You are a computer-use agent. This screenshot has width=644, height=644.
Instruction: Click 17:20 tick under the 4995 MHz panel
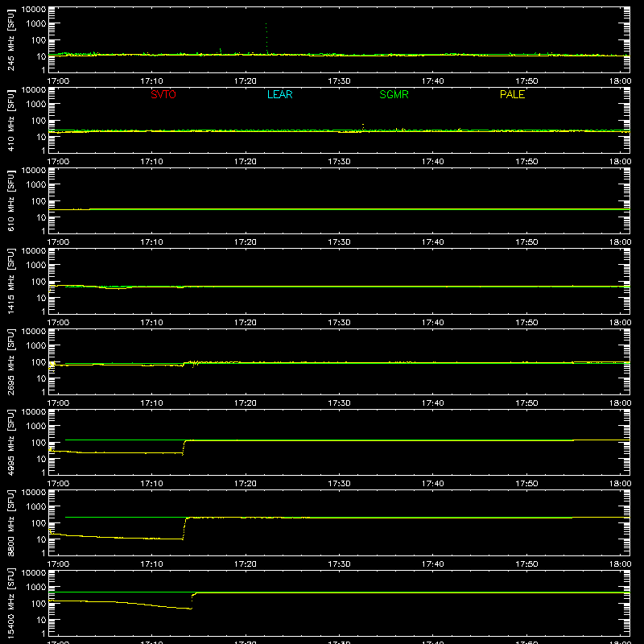tap(246, 484)
